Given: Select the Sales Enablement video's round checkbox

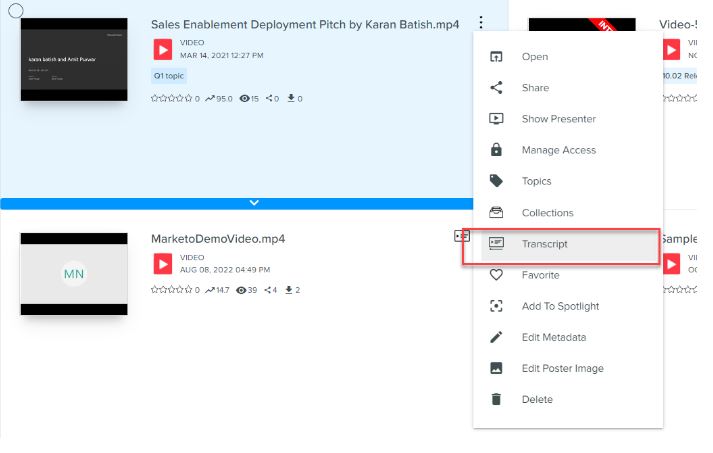Looking at the screenshot, I should [15, 10].
